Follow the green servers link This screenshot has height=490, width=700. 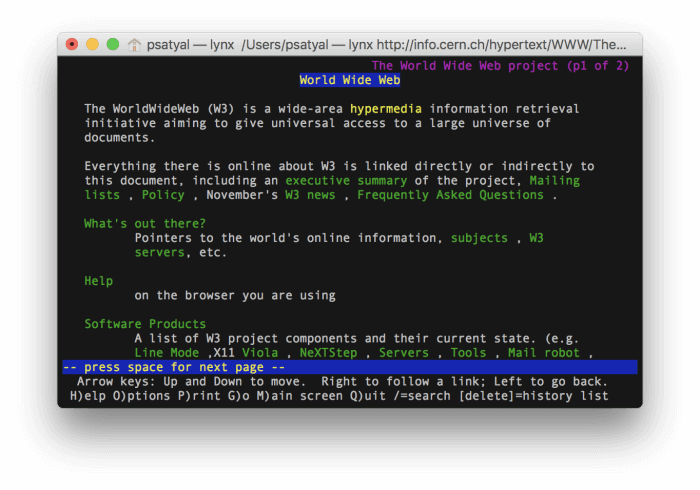click(x=159, y=253)
